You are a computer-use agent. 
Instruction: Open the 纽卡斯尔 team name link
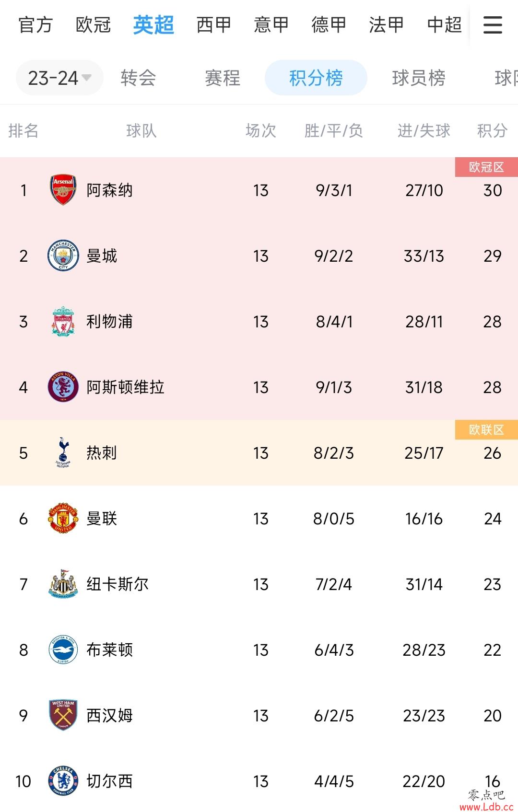point(118,584)
